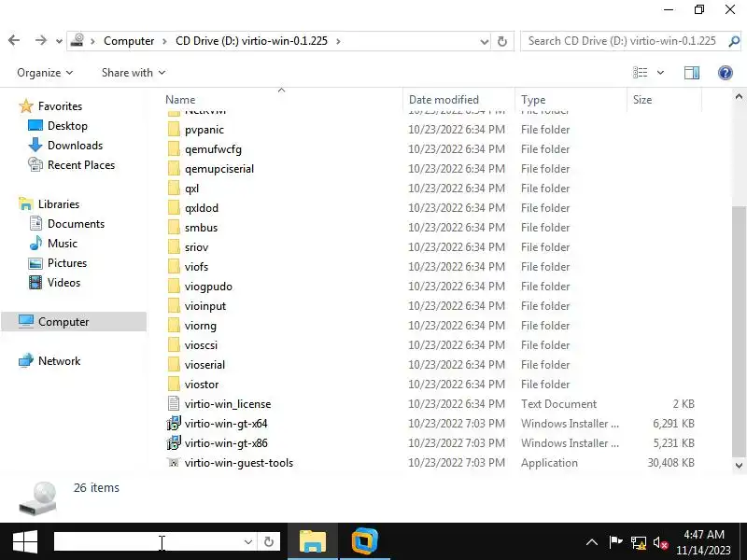Viewport: 747px width, 560px height.
Task: Select the virtio-win-guest-tools application icon
Action: pyautogui.click(x=174, y=462)
